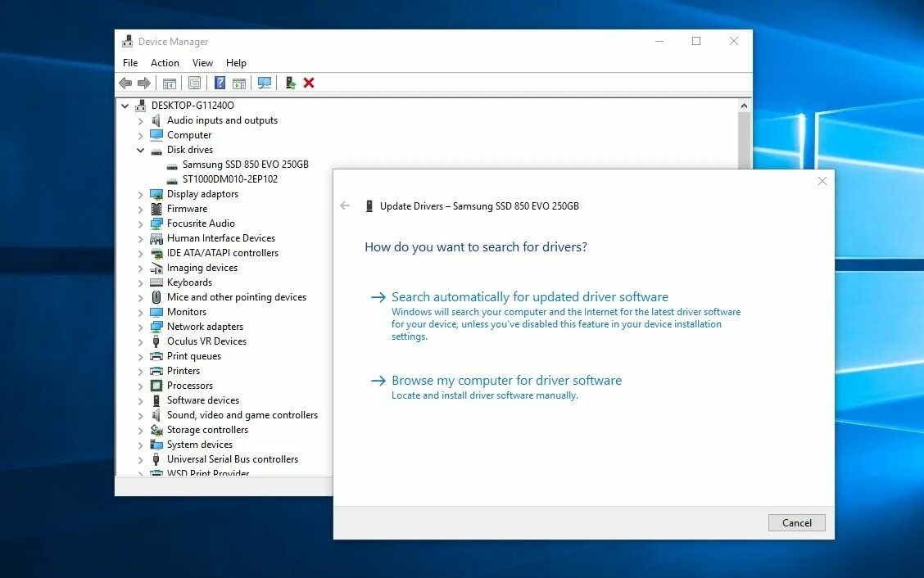This screenshot has width=924, height=578.
Task: Select Samsung SSD 850 EVO 250GB drive
Action: [245, 165]
